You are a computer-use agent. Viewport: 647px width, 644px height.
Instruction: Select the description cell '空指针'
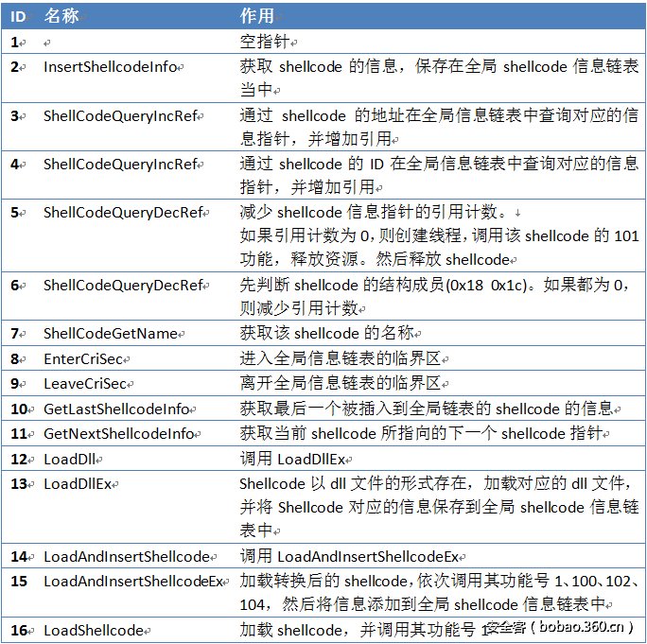click(265, 42)
